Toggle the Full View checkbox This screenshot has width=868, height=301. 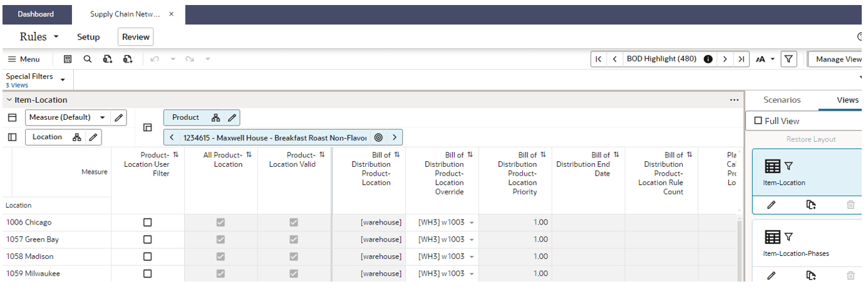tap(758, 121)
